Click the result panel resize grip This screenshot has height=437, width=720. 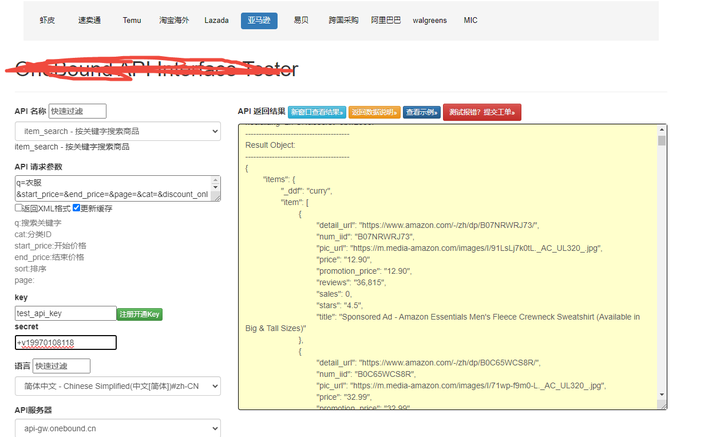point(662,404)
